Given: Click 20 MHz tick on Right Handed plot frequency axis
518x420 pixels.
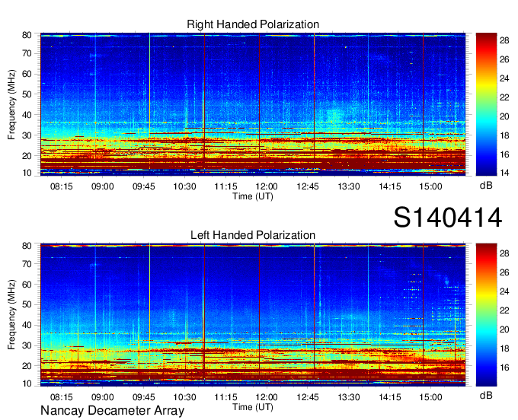Looking at the screenshot, I should (27, 156).
